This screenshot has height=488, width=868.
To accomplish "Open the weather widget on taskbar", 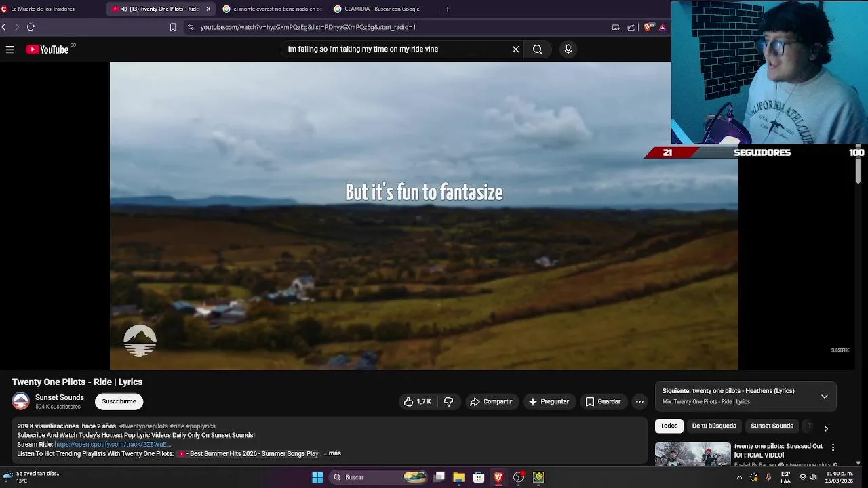I will tap(32, 477).
